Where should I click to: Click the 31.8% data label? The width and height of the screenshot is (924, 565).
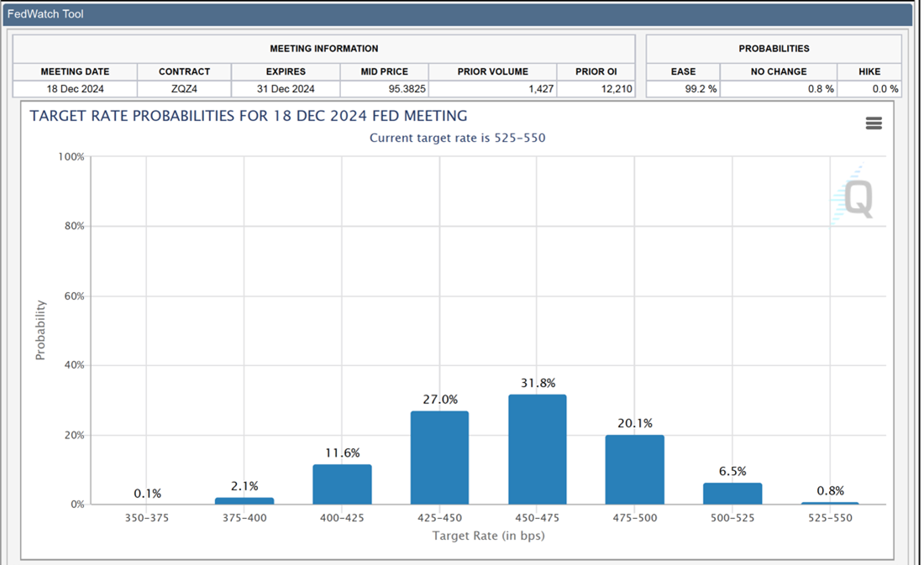538,383
